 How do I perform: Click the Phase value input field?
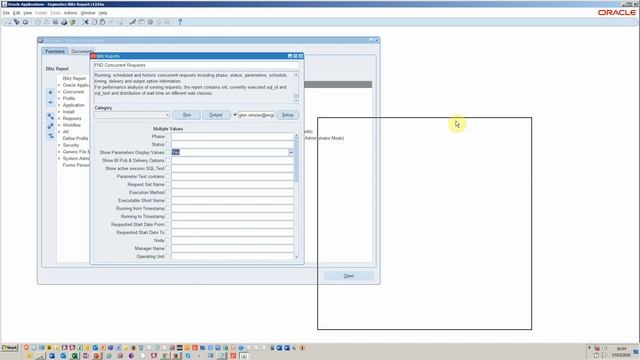point(232,136)
